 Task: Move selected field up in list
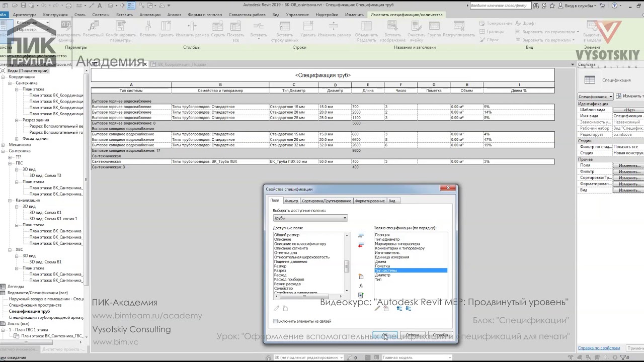click(399, 308)
